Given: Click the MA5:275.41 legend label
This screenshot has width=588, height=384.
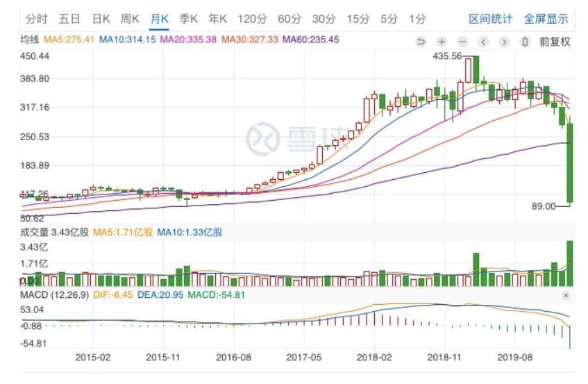Looking at the screenshot, I should 69,40.
